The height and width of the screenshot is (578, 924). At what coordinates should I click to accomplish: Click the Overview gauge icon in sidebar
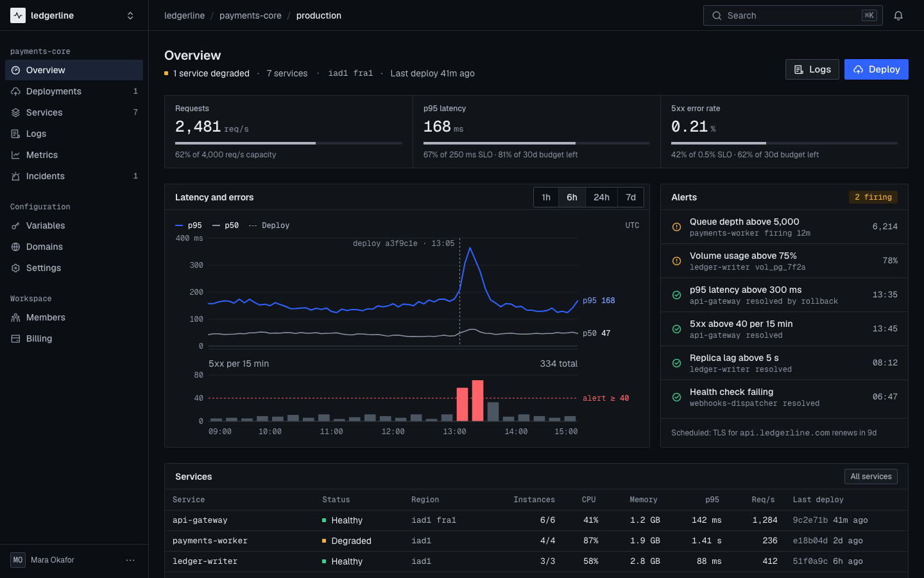click(15, 70)
